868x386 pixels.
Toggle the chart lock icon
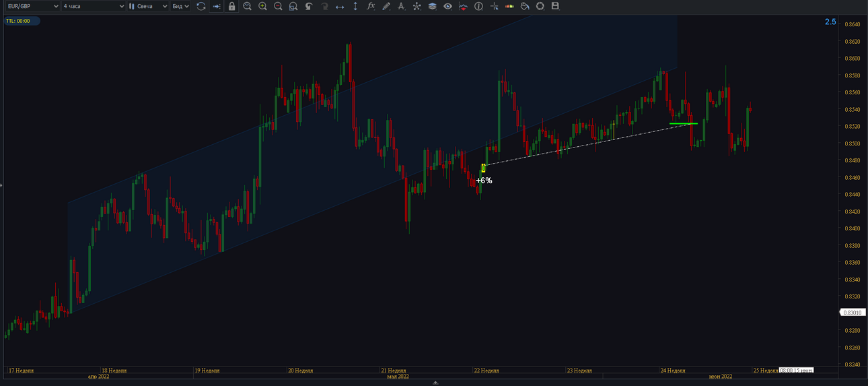click(x=231, y=6)
